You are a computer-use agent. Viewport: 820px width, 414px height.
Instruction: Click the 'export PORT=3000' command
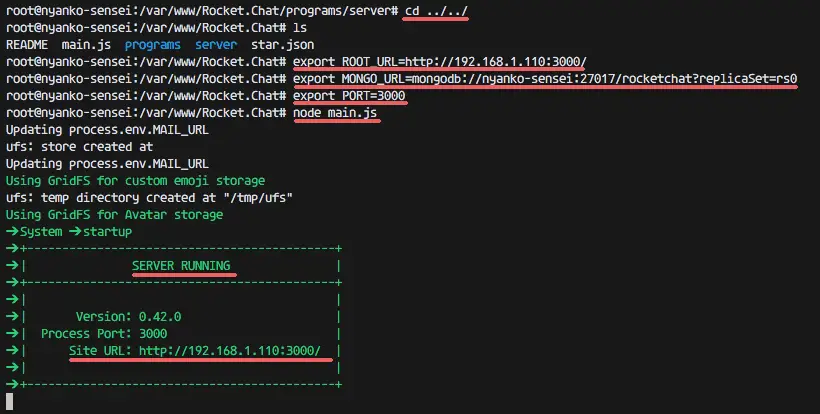349,96
